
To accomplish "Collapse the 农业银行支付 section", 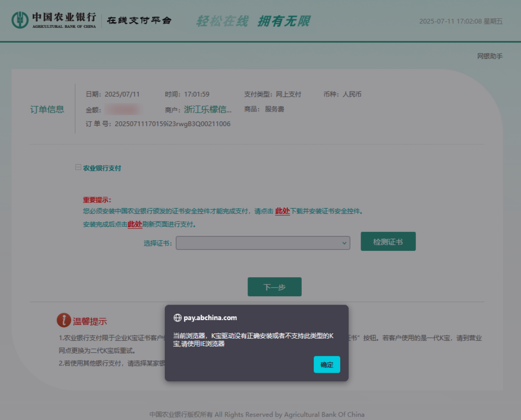I will click(x=78, y=167).
